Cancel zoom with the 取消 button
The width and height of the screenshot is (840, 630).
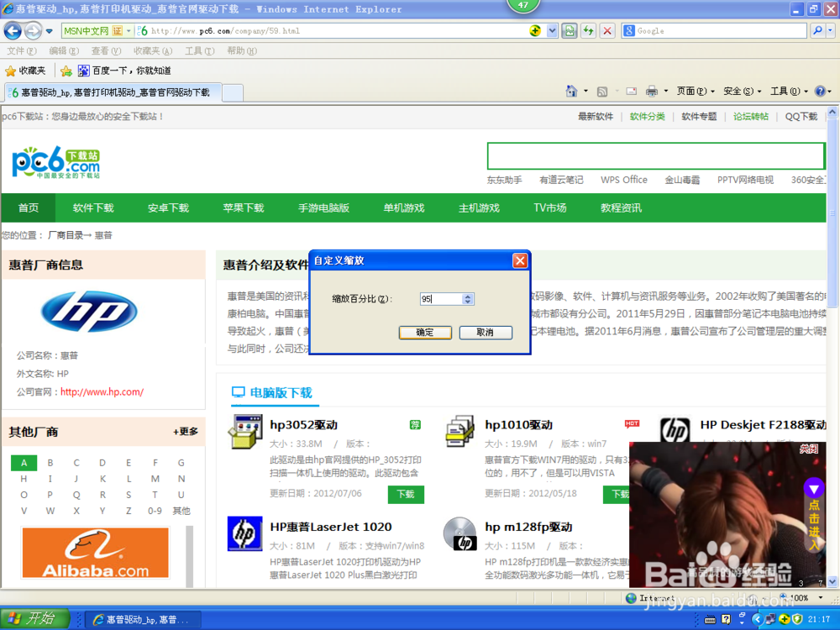pos(486,332)
